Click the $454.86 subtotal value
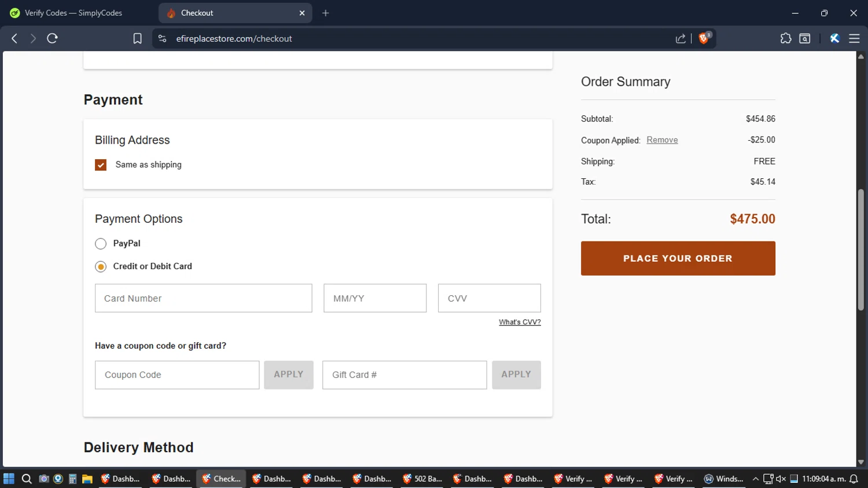Image resolution: width=868 pixels, height=488 pixels. click(760, 119)
